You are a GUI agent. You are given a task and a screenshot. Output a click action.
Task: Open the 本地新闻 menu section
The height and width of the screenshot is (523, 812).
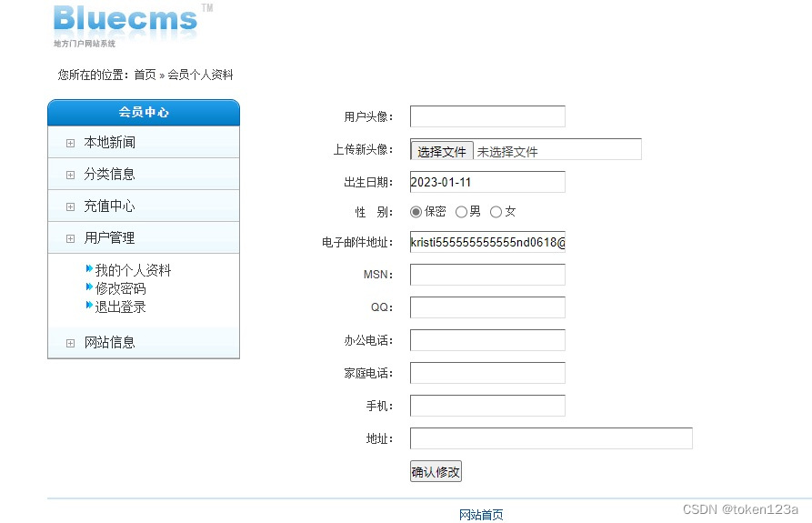(144, 142)
